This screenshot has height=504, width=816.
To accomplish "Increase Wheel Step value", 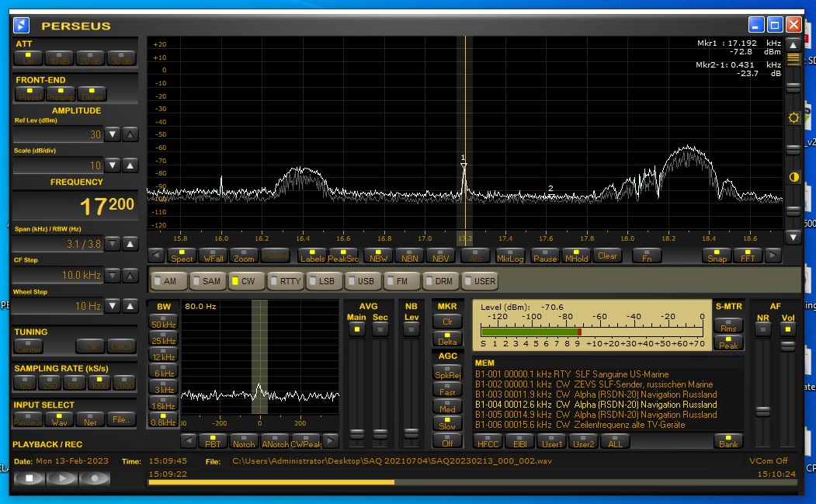I will pyautogui.click(x=130, y=306).
